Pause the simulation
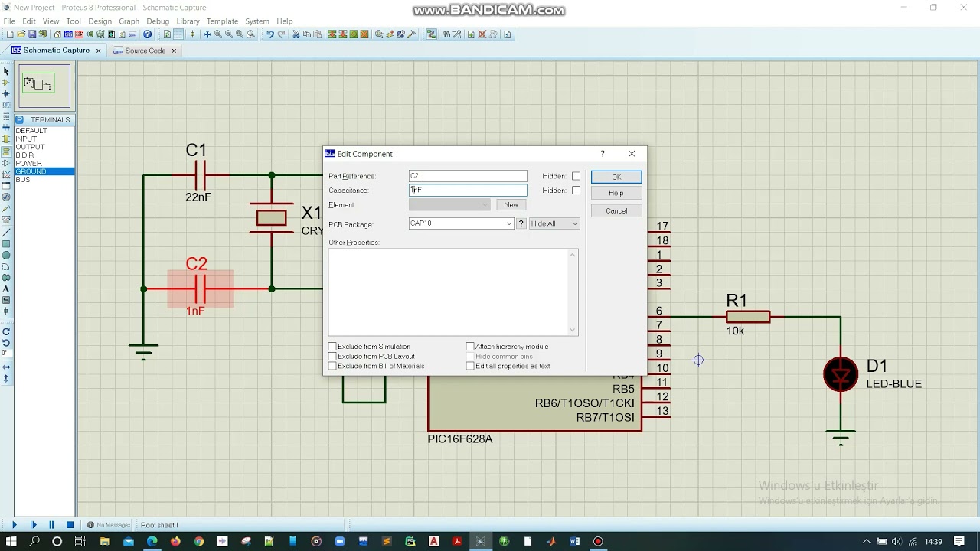The width and height of the screenshot is (980, 551). click(51, 525)
